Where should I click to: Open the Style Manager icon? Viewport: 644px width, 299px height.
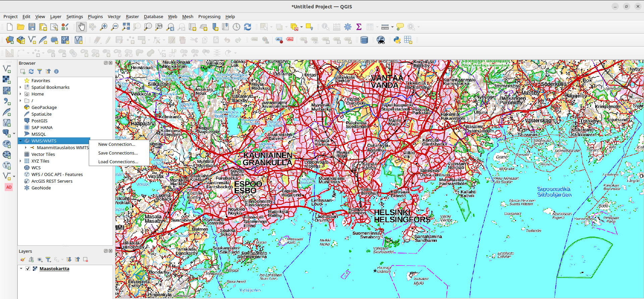65,27
